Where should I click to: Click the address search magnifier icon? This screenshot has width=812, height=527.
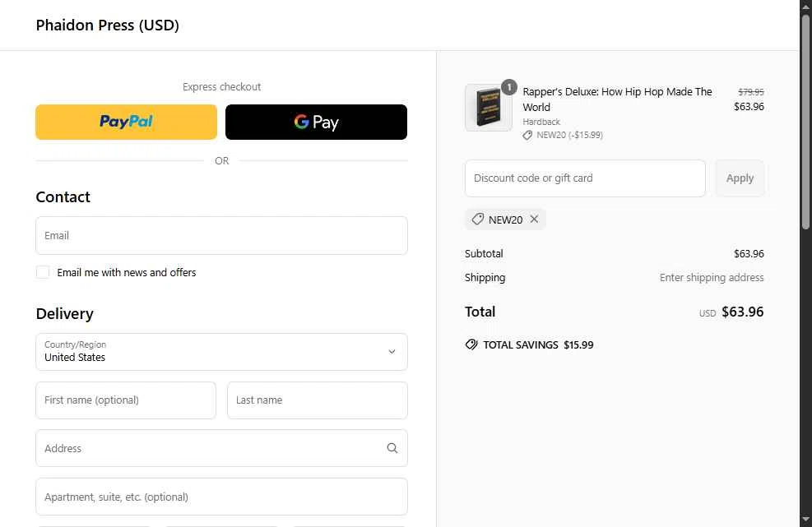392,448
